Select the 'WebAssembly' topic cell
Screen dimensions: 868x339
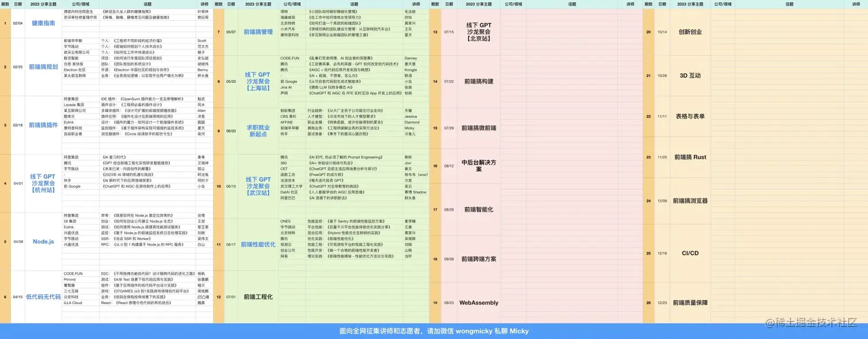pyautogui.click(x=479, y=303)
